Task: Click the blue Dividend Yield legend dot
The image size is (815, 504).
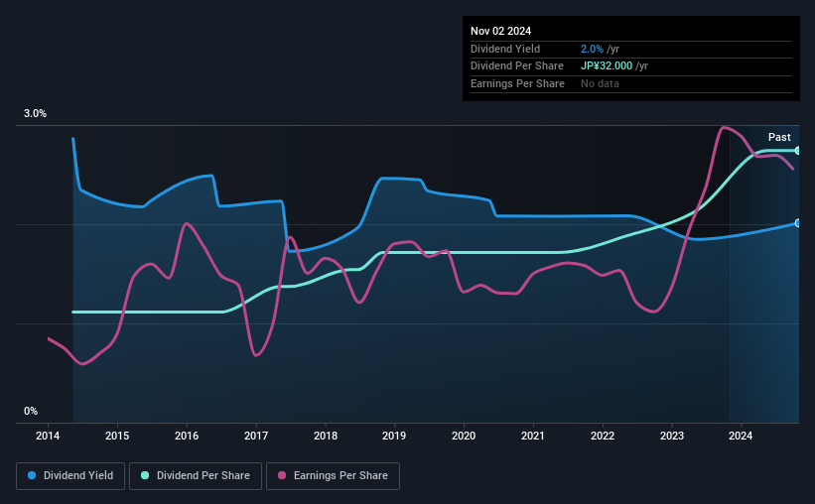Action: [32, 475]
